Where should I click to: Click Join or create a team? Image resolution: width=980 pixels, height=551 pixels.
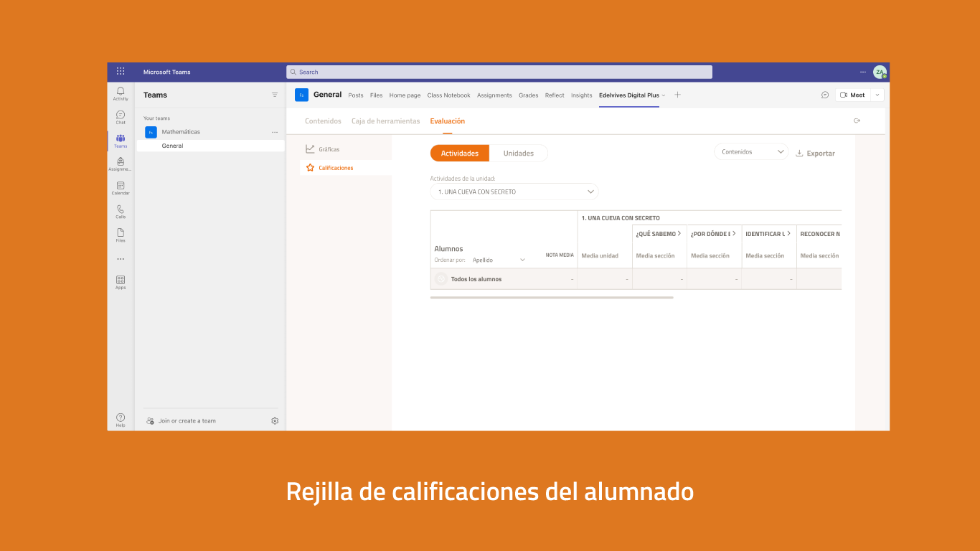click(x=181, y=421)
